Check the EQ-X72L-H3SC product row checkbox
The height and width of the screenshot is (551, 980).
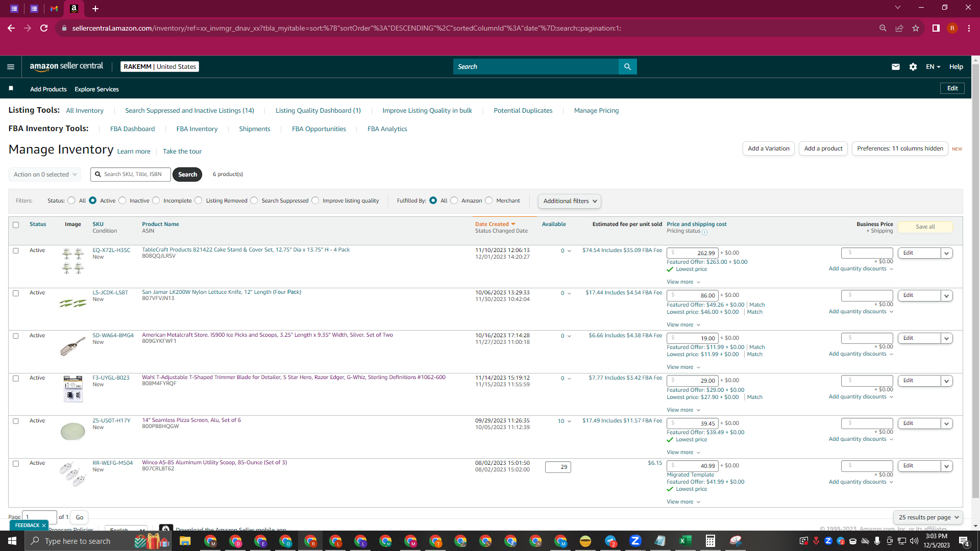16,251
